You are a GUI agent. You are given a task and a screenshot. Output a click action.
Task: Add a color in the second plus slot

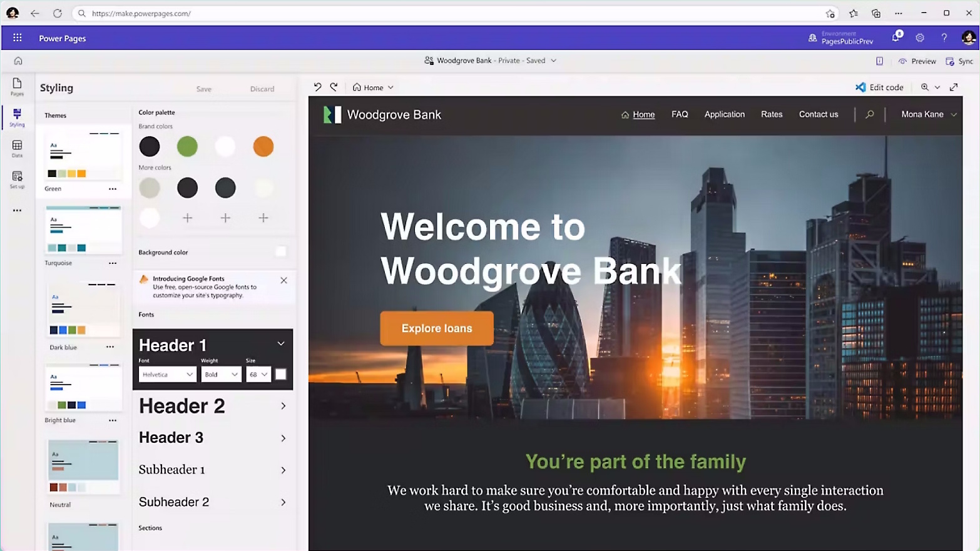coord(225,218)
